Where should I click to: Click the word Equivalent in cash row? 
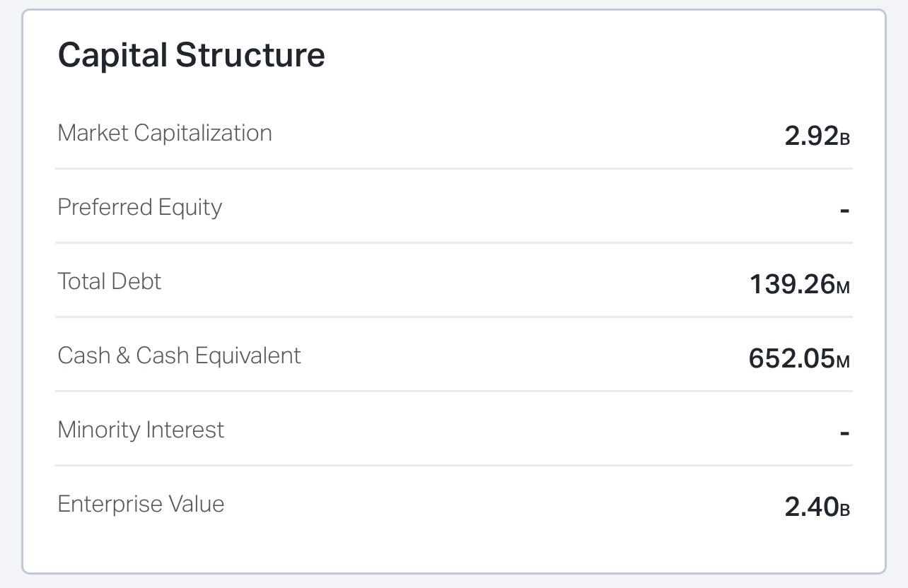(x=248, y=355)
